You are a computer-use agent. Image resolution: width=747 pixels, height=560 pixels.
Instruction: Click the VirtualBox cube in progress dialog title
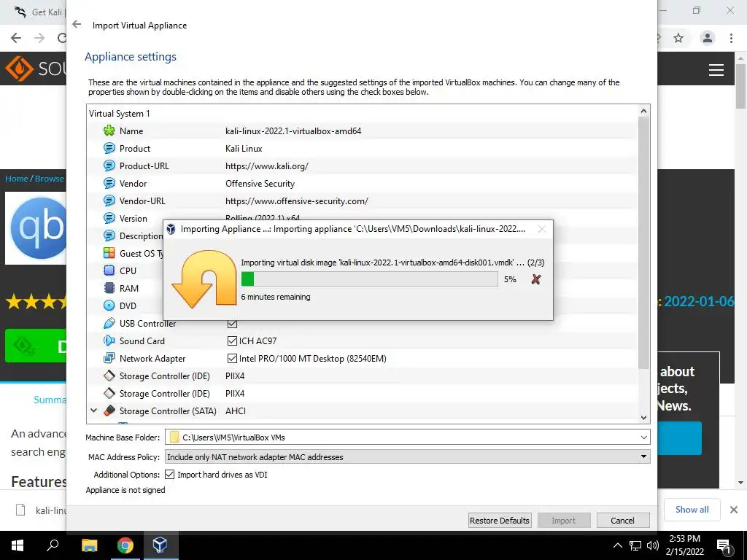171,229
